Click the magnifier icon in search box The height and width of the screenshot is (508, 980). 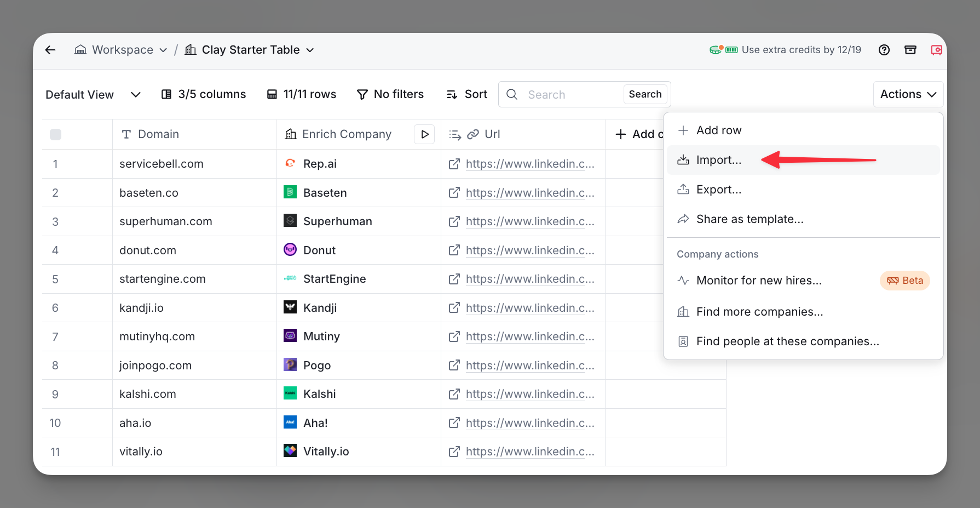(512, 94)
